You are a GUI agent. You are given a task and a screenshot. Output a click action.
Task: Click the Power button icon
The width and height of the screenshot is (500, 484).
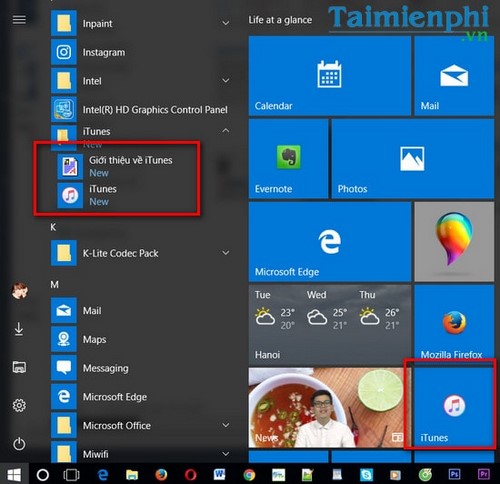tap(19, 444)
